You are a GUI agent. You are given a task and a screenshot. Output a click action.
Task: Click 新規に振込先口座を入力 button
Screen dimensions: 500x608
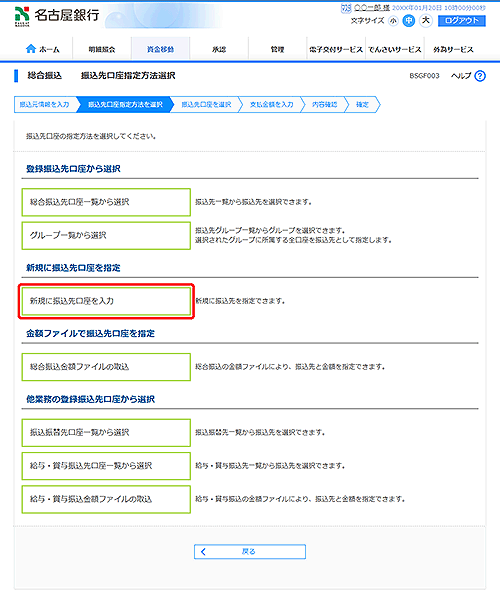pyautogui.click(x=106, y=301)
